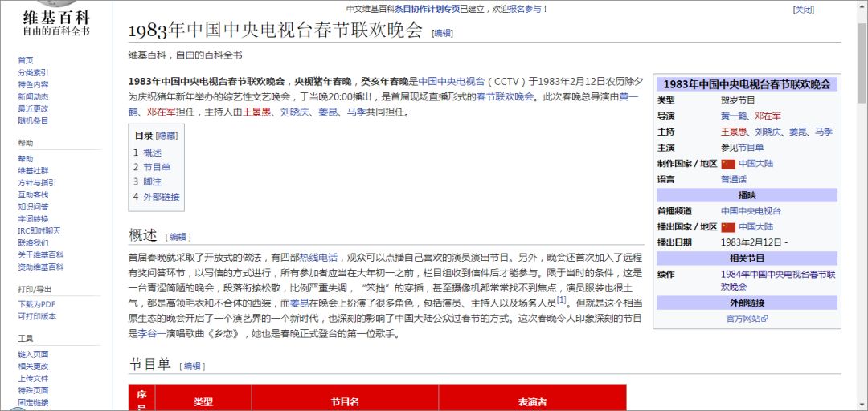Jump to 节目单 in the contents box
This screenshot has height=411, width=868.
157,167
